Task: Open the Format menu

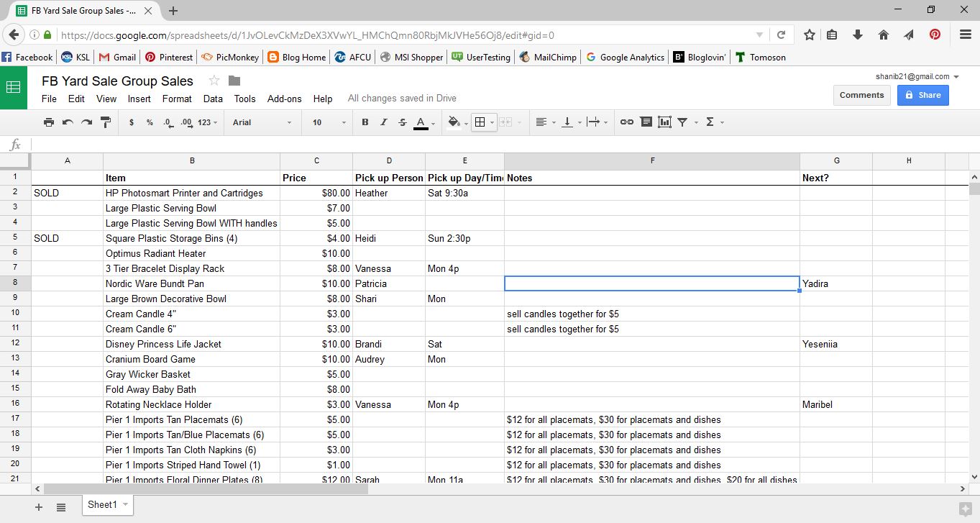Action: 177,99
